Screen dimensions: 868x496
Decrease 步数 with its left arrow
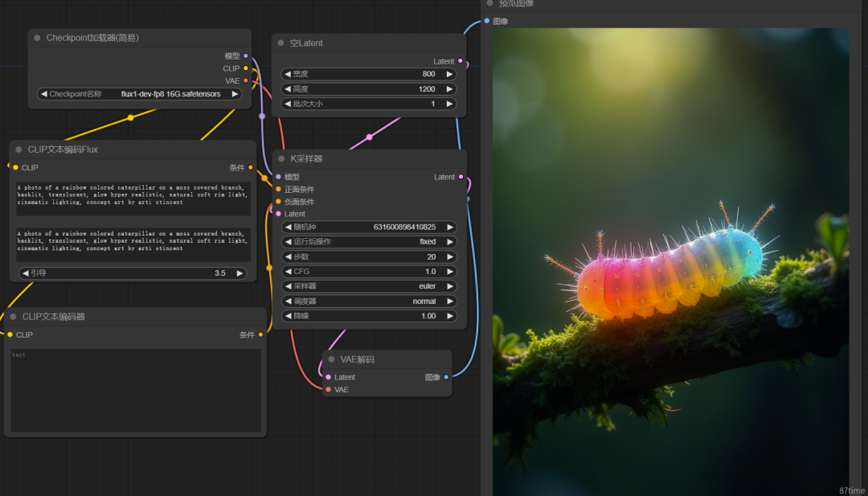coord(288,257)
